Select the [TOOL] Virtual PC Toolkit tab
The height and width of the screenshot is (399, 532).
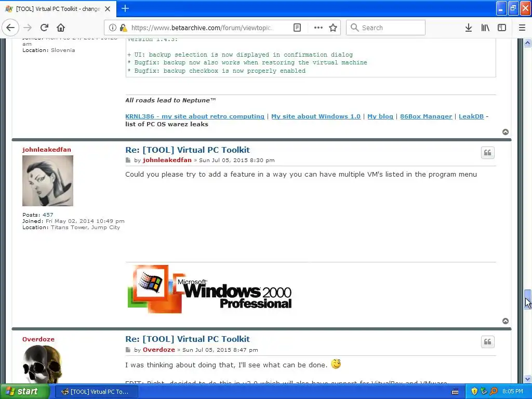click(58, 9)
